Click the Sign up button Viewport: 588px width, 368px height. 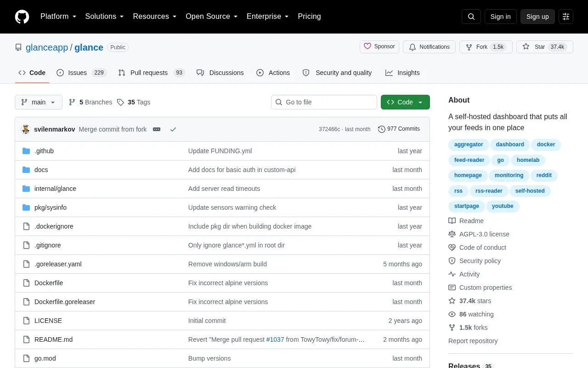[537, 17]
